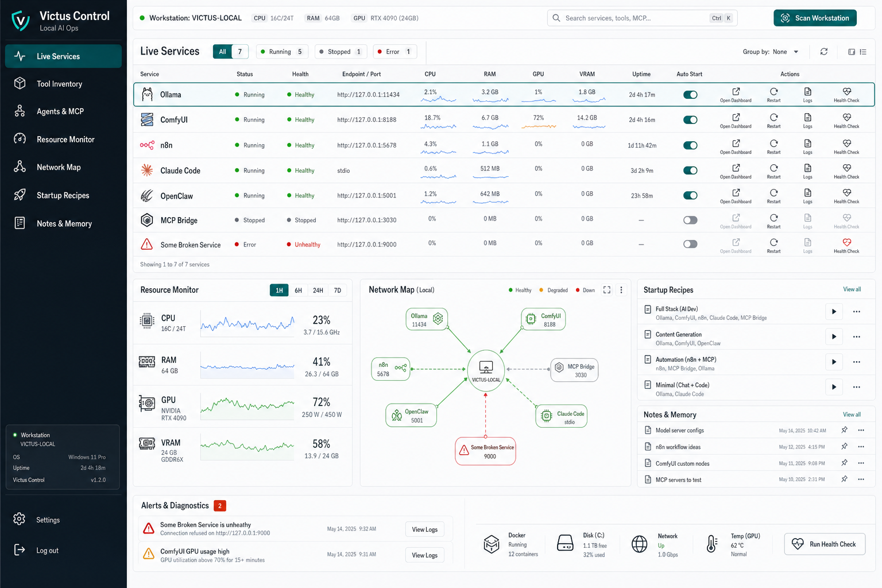Open more options for Automation (n8n + MCP)
882x588 pixels.
(857, 362)
